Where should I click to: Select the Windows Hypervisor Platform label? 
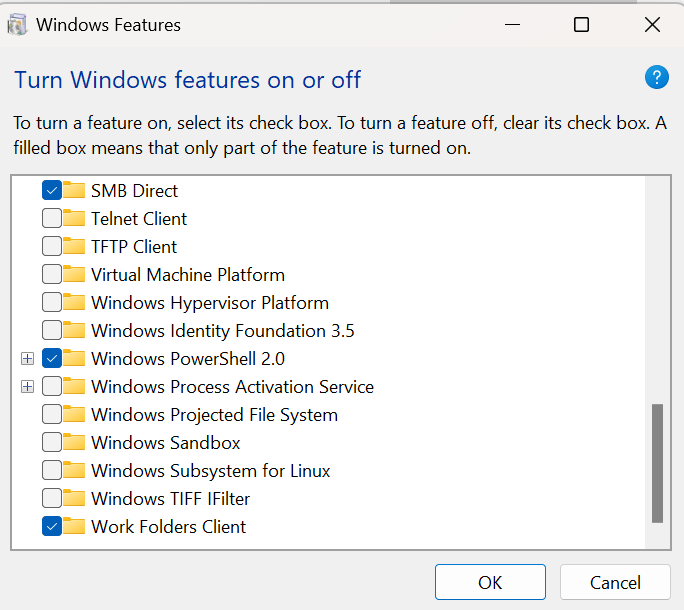click(x=210, y=303)
